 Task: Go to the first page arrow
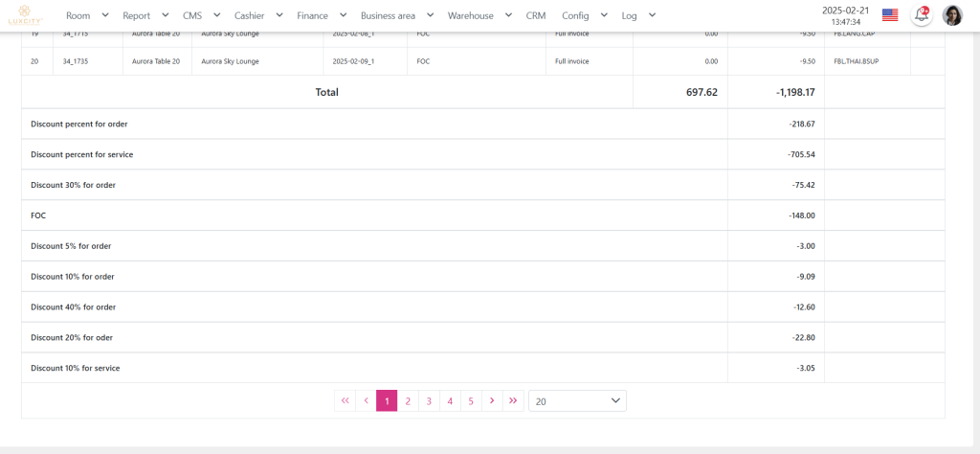pyautogui.click(x=345, y=401)
